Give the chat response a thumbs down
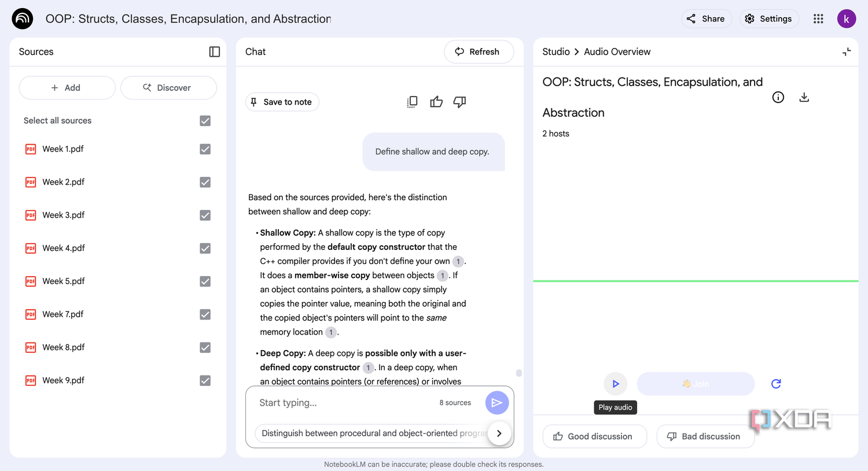This screenshot has width=868, height=471. [459, 102]
